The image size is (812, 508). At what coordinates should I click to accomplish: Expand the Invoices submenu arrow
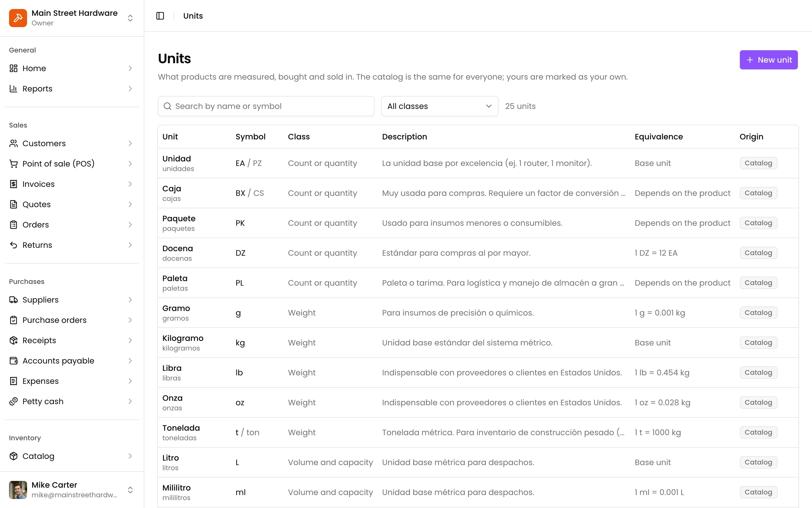(130, 184)
